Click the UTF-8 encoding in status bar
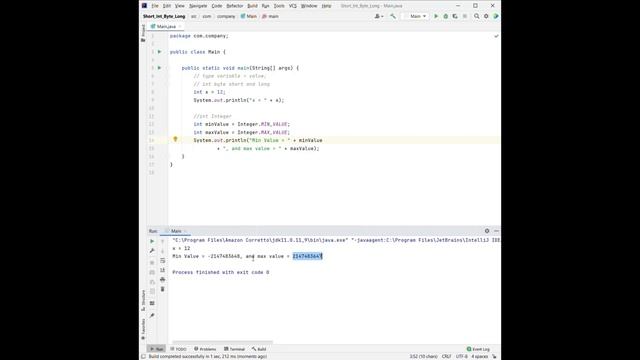640x360 pixels. coord(462,357)
